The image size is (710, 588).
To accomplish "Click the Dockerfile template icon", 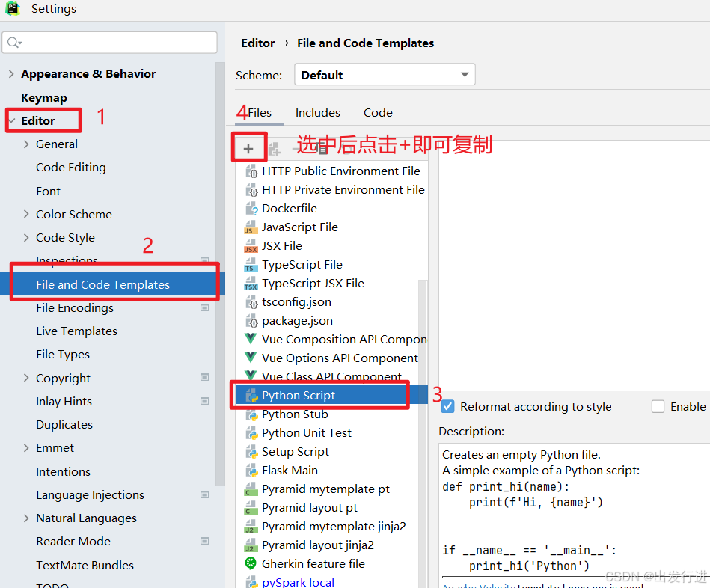I will coord(251,209).
